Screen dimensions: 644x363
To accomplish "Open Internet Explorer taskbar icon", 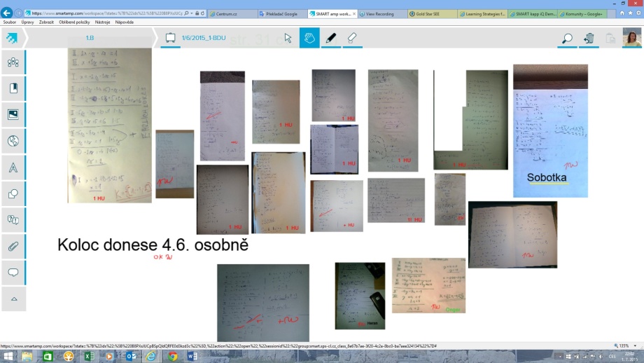I will (151, 356).
